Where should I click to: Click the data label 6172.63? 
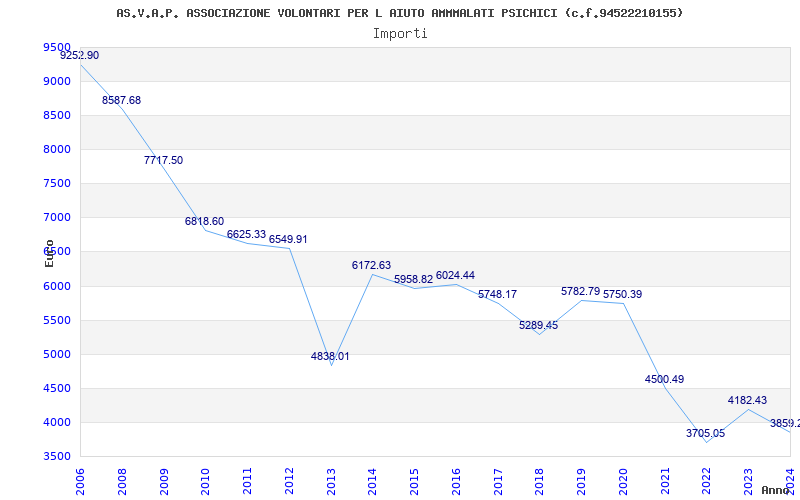[371, 265]
